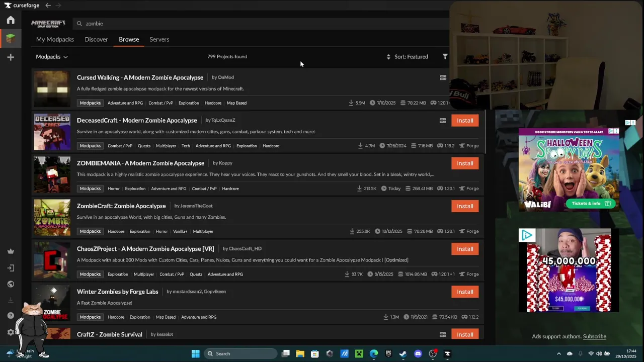The image size is (644, 362).
Task: Open author OnMod's profile link
Action: [226, 77]
